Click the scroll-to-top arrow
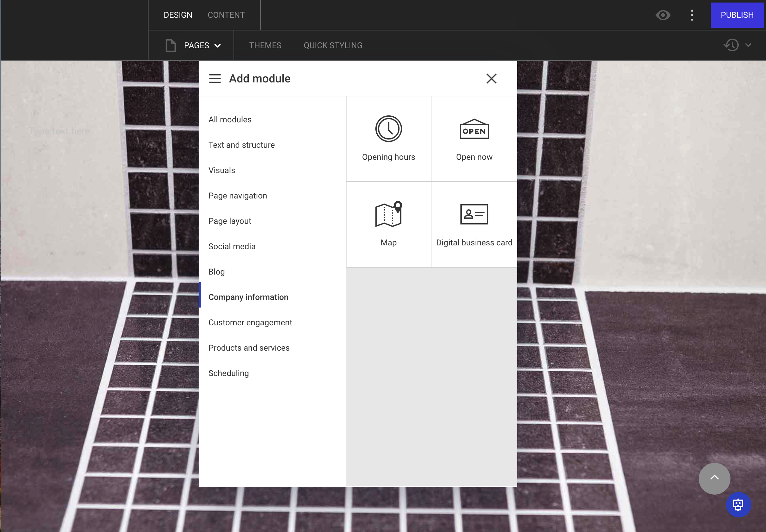This screenshot has width=766, height=532. pos(714,478)
